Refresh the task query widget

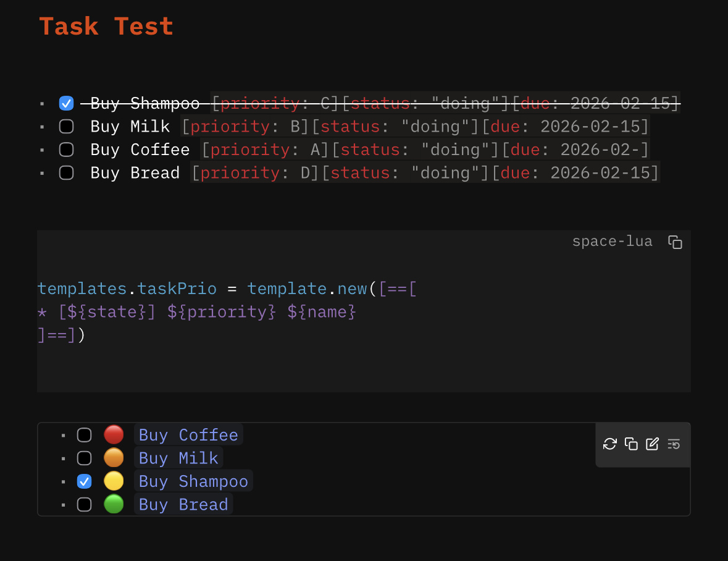[610, 444]
